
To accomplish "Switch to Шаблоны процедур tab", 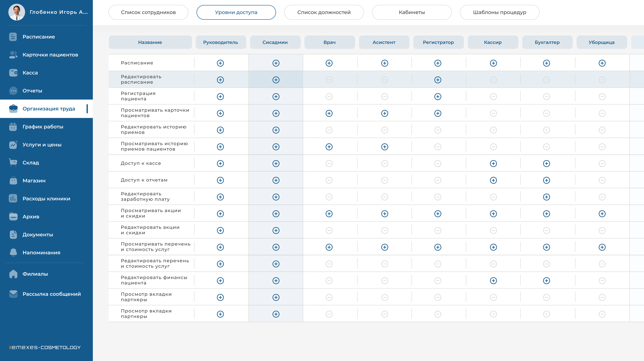I will coord(500,12).
